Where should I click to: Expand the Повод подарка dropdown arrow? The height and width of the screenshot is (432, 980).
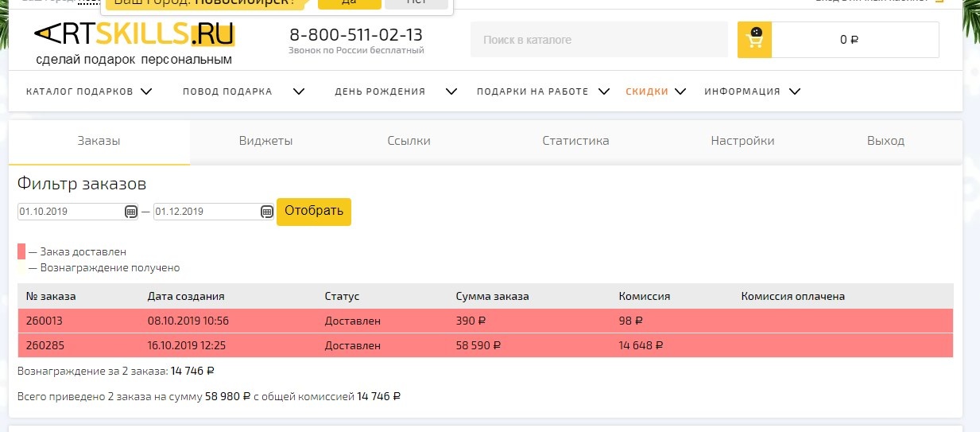[299, 91]
